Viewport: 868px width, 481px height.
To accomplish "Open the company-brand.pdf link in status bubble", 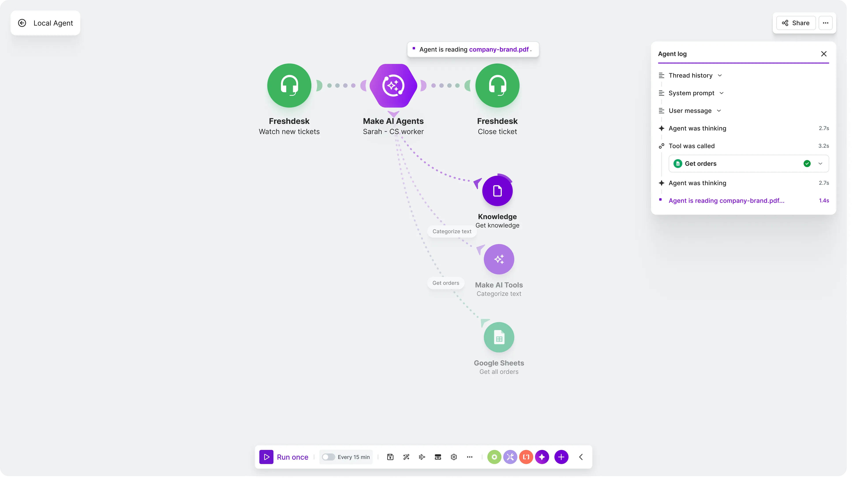I will pyautogui.click(x=499, y=50).
